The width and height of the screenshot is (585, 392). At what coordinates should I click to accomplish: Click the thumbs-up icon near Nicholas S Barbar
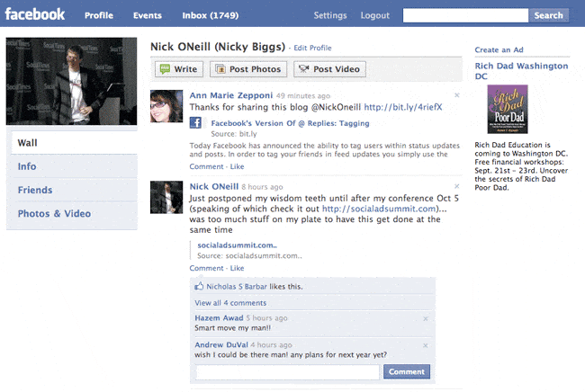[x=199, y=286]
